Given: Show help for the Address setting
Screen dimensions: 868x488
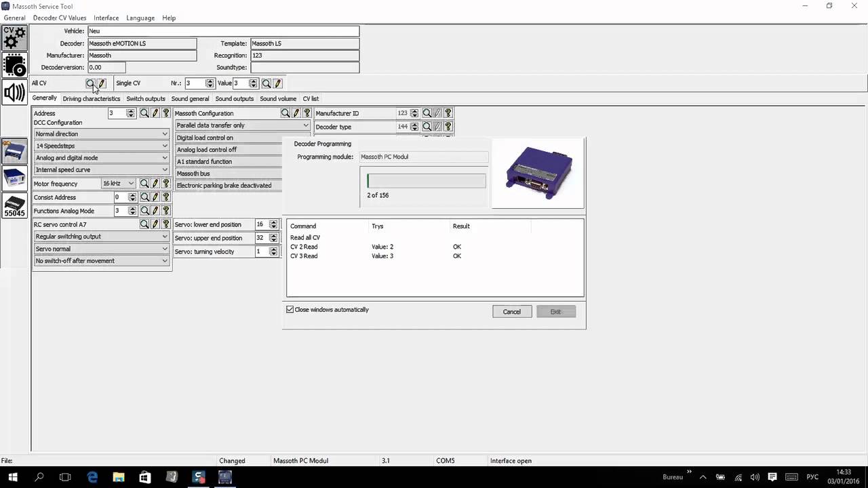Looking at the screenshot, I should 165,113.
